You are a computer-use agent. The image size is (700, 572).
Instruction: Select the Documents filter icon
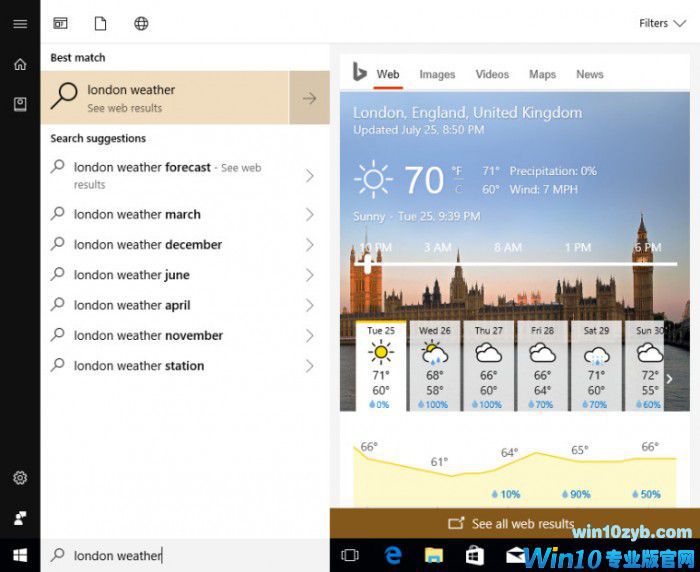(100, 23)
